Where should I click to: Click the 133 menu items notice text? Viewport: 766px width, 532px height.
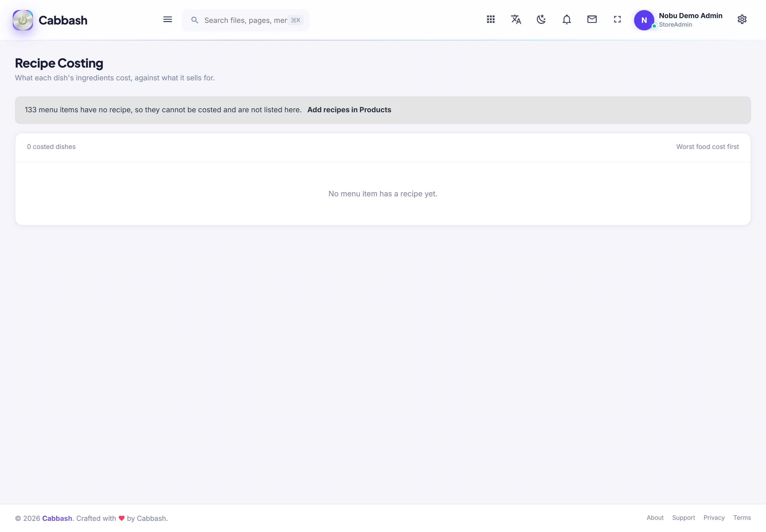point(163,110)
